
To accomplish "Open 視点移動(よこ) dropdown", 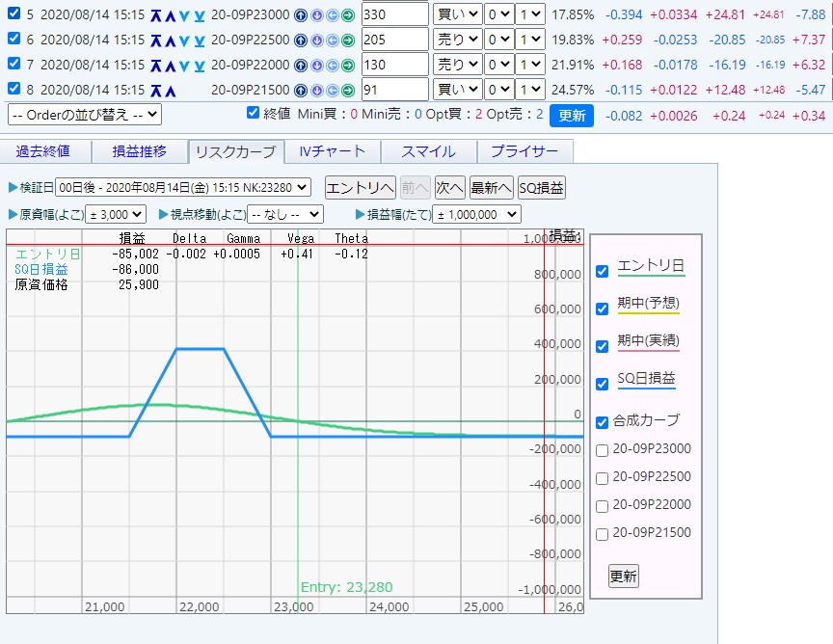I will 285,214.
